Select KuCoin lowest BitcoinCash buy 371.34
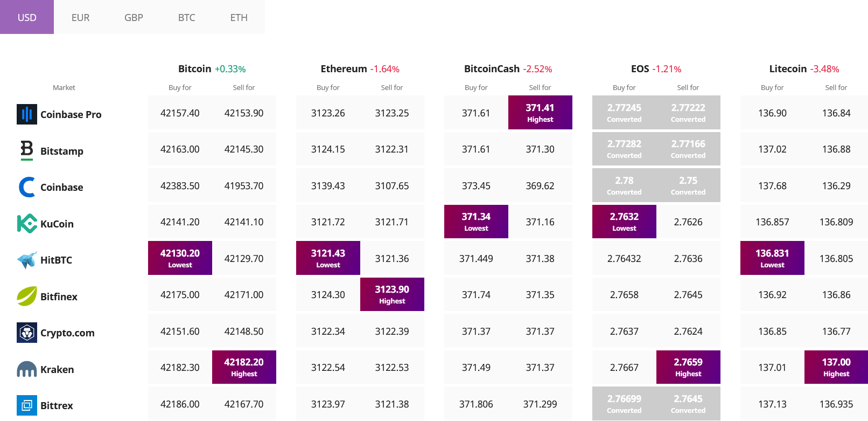The width and height of the screenshot is (868, 421). click(476, 222)
